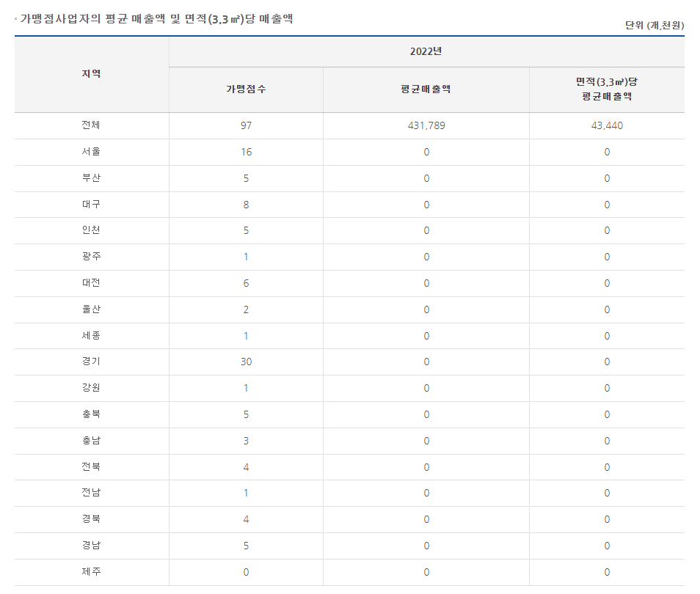Click the 충남 region label
This screenshot has height=594, width=700.
tap(92, 440)
